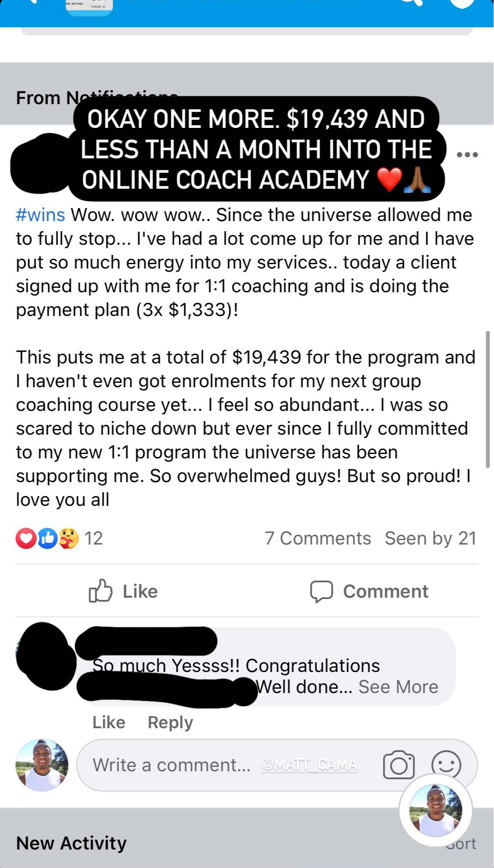Viewport: 494px width, 868px height.
Task: Focus the Write a comment field
Action: click(228, 765)
